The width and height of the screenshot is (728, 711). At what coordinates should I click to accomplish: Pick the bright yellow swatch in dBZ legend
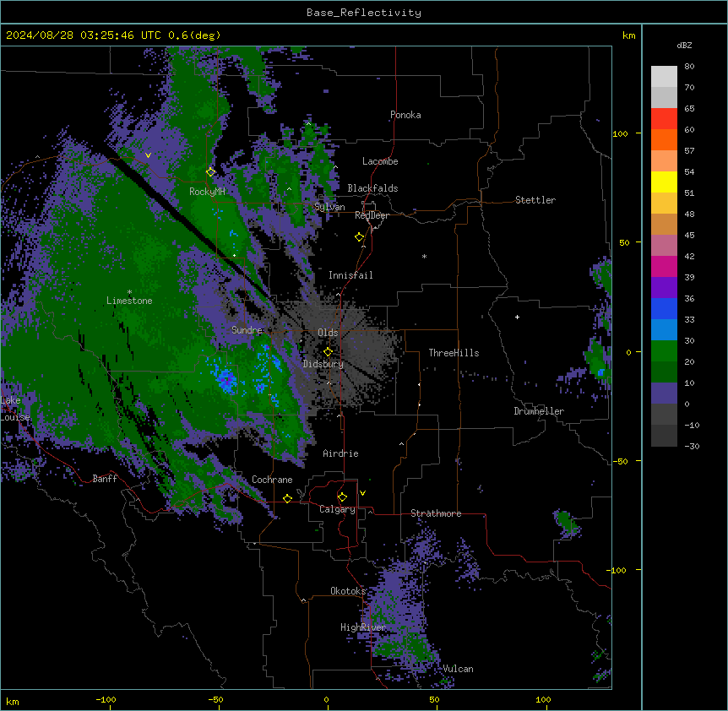tap(664, 182)
